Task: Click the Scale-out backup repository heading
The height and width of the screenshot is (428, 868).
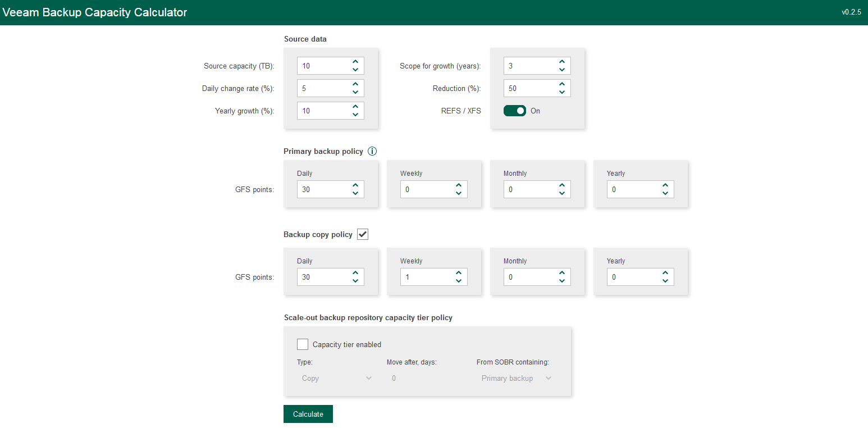Action: 368,317
